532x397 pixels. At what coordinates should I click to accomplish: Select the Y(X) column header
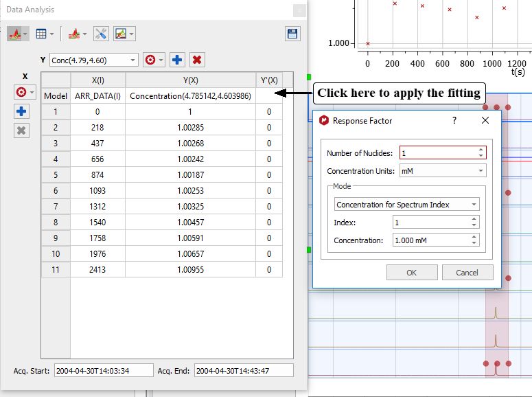190,80
